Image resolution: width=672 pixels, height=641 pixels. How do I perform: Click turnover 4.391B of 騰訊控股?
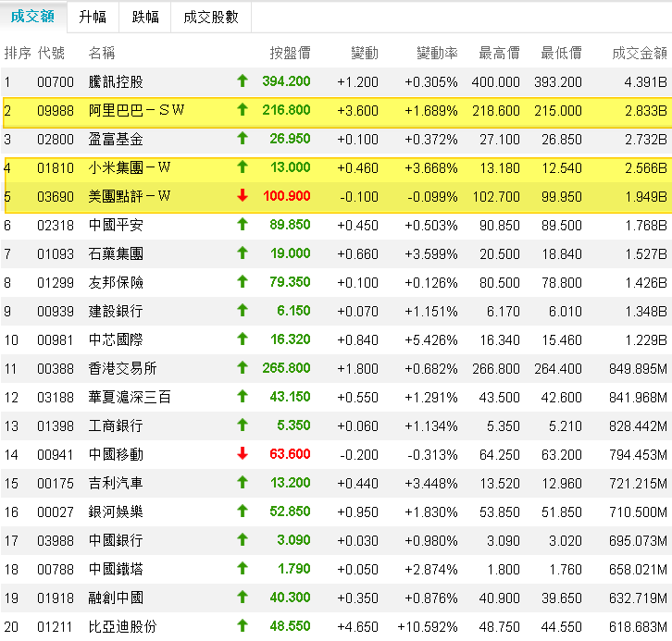tap(645, 82)
